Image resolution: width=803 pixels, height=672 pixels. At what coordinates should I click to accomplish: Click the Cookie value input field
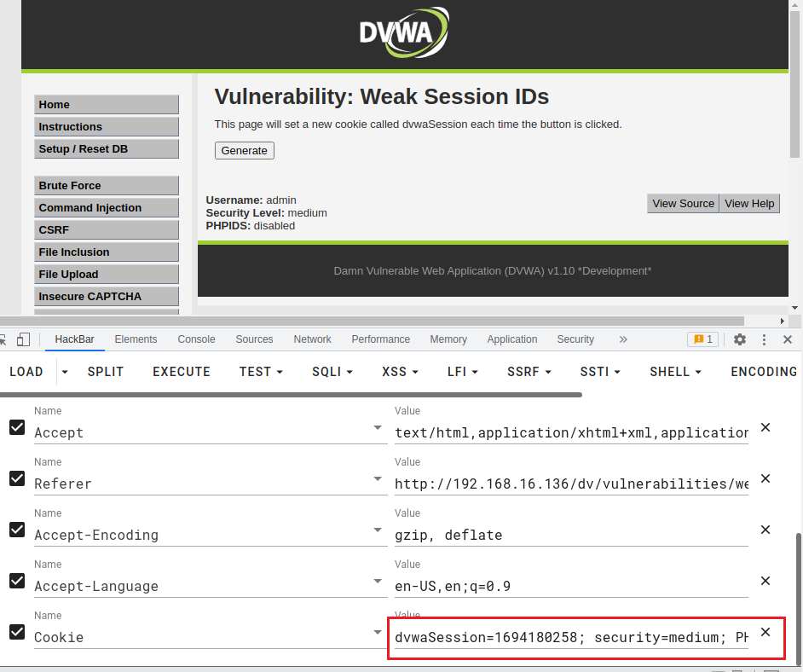coord(571,637)
